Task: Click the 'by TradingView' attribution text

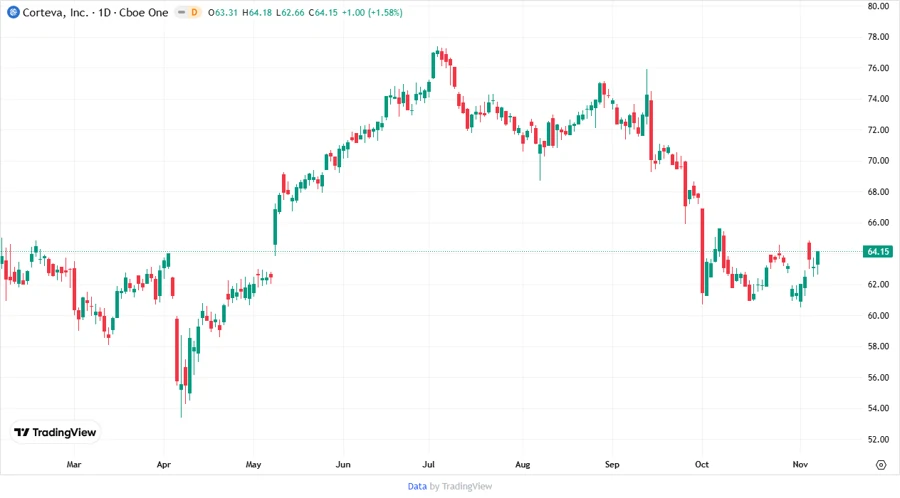Action: (461, 487)
